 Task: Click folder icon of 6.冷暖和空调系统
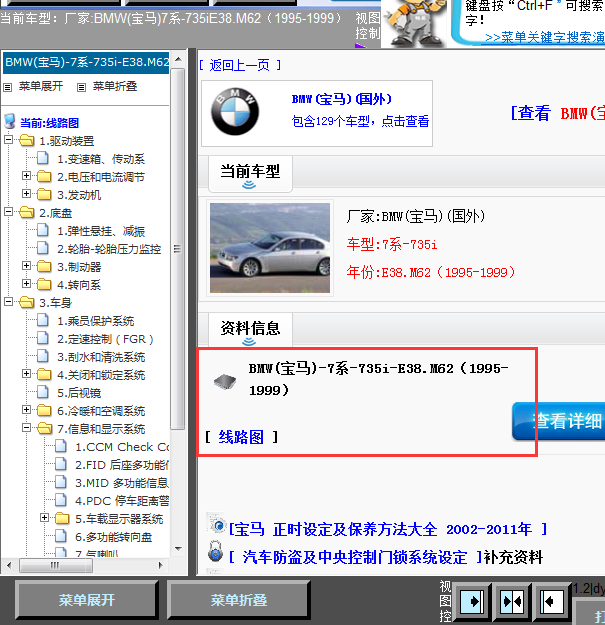coord(44,410)
